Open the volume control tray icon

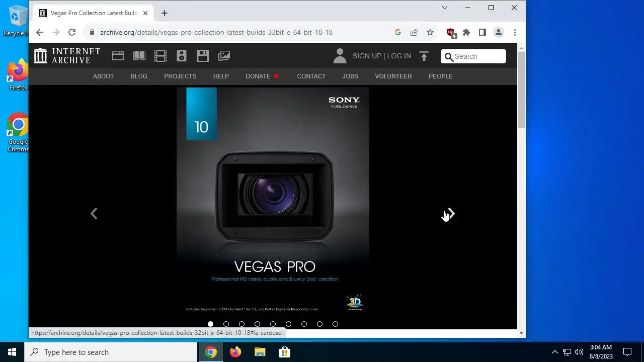point(579,352)
